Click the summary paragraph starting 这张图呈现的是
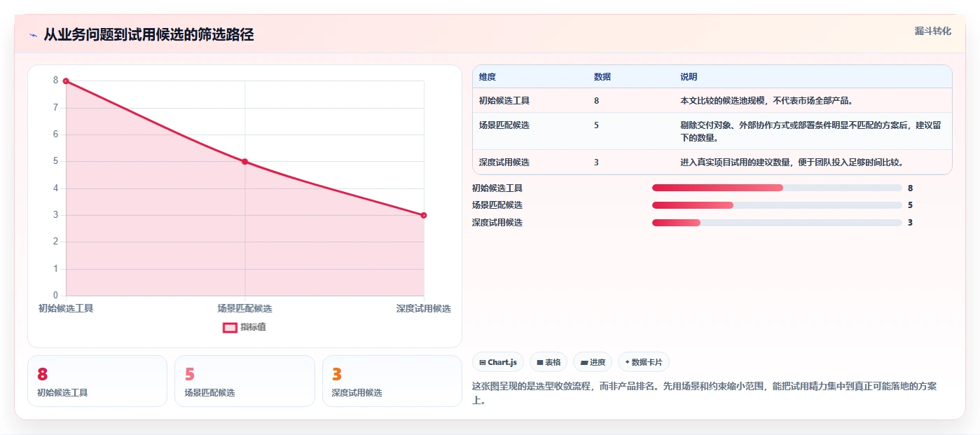Viewport: 980px width, 435px height. (705, 394)
